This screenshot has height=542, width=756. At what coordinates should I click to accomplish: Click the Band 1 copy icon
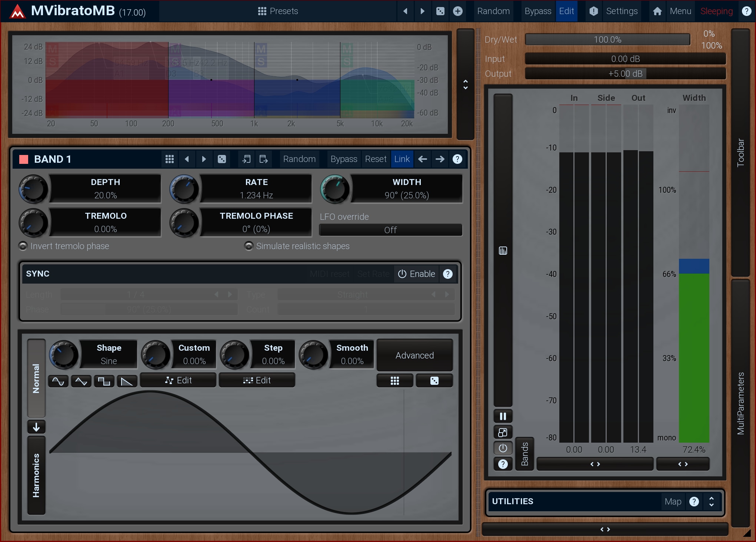click(246, 159)
